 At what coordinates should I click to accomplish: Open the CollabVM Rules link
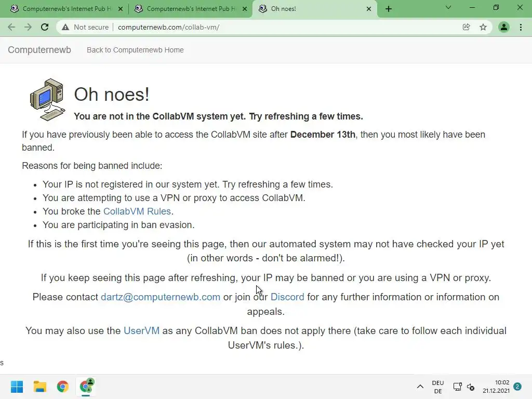(x=137, y=211)
